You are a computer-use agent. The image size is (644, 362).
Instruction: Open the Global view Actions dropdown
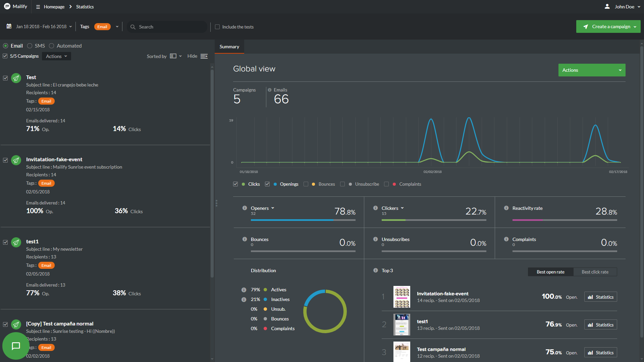(592, 70)
